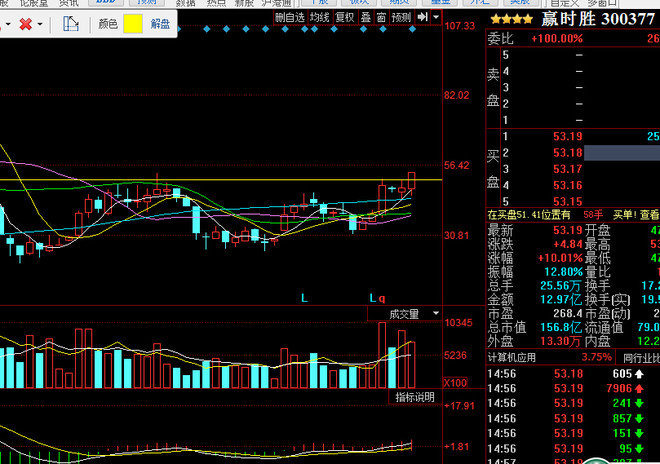The image size is (660, 464).
Task: Click the white up arrow on the 14:56 605 trade
Action: click(639, 373)
